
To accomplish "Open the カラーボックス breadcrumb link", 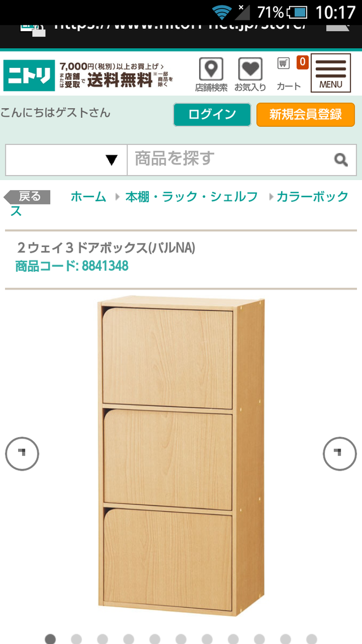I will (179, 204).
